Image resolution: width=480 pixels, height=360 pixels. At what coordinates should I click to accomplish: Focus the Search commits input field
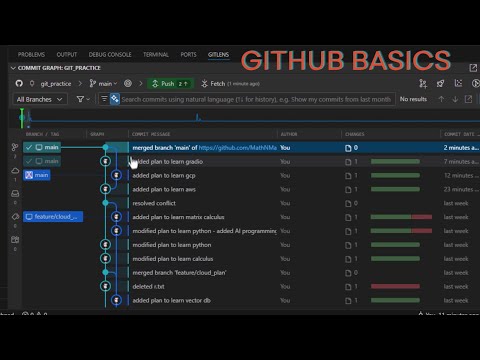point(256,99)
